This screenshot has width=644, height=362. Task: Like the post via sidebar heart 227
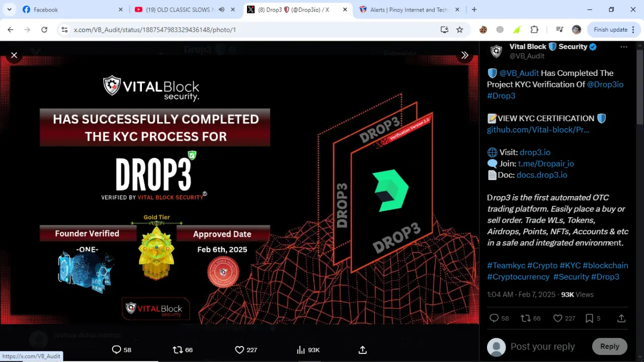tap(557, 318)
